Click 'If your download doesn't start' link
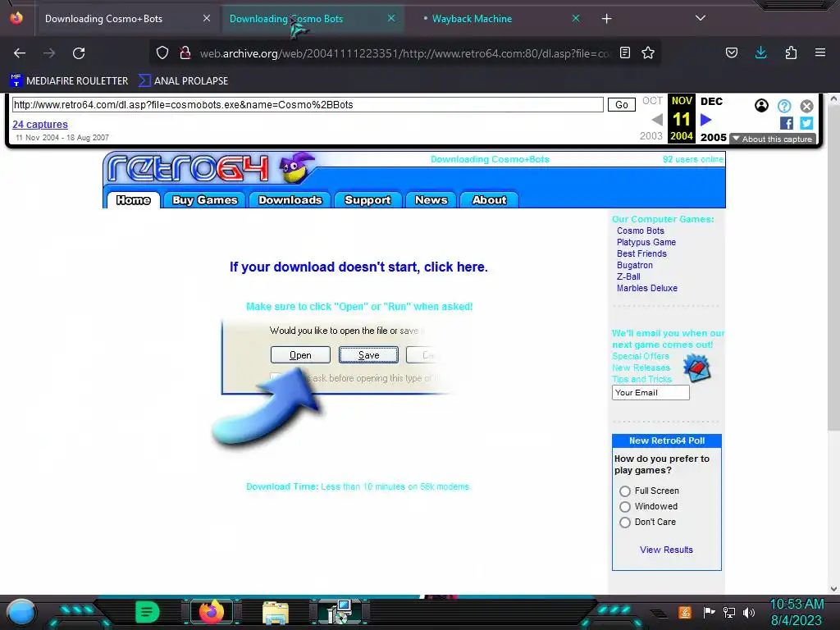840x630 pixels. [x=358, y=267]
